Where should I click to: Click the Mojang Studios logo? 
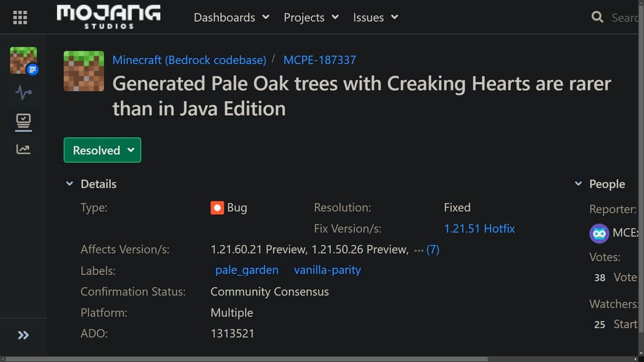tap(108, 17)
